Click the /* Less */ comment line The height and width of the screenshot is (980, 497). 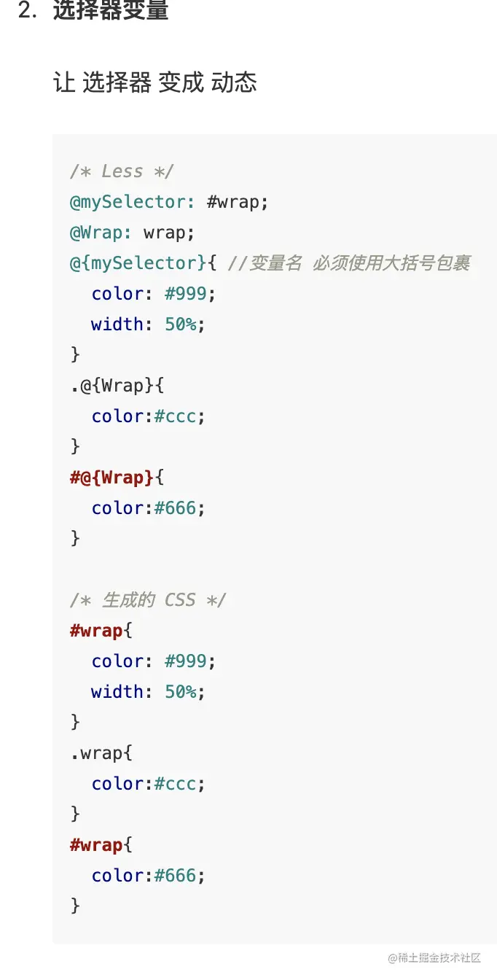[x=122, y=171]
